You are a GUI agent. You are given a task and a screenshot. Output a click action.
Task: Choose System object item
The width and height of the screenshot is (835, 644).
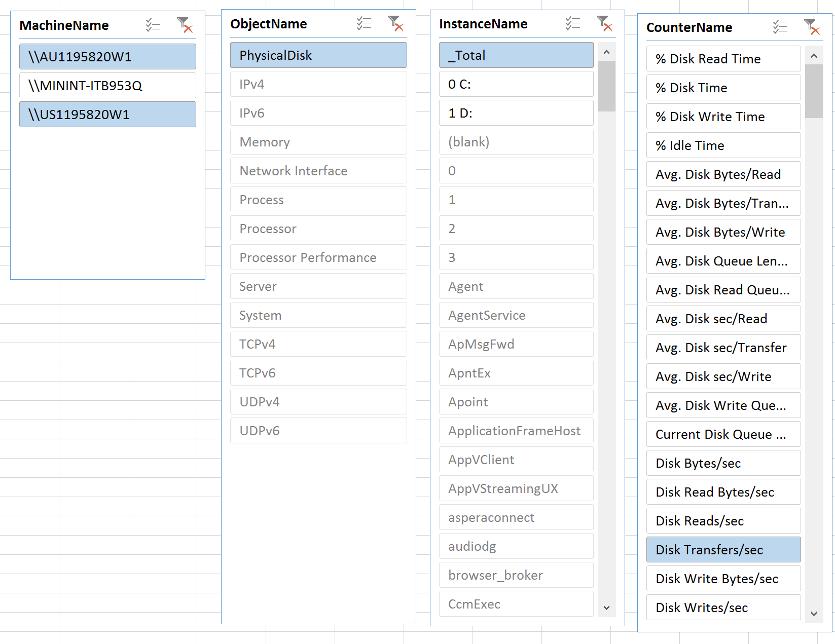coord(318,315)
